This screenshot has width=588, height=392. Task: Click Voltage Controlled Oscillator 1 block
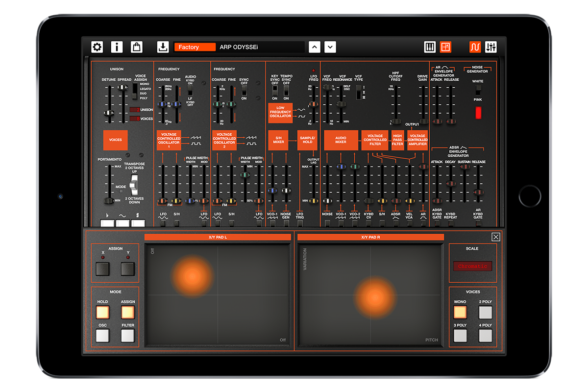pos(169,140)
